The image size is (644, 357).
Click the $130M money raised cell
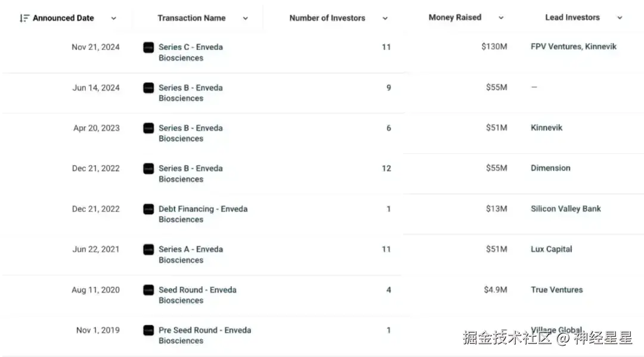(494, 46)
